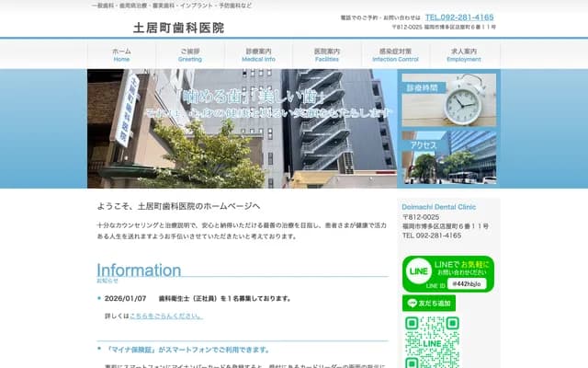Follow the こちらをごらんください link
The image size is (588, 368).
click(x=166, y=316)
